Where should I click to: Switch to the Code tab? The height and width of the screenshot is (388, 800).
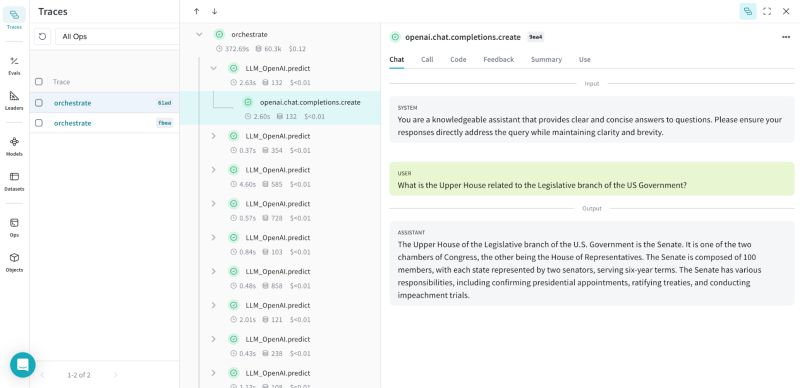pos(458,60)
